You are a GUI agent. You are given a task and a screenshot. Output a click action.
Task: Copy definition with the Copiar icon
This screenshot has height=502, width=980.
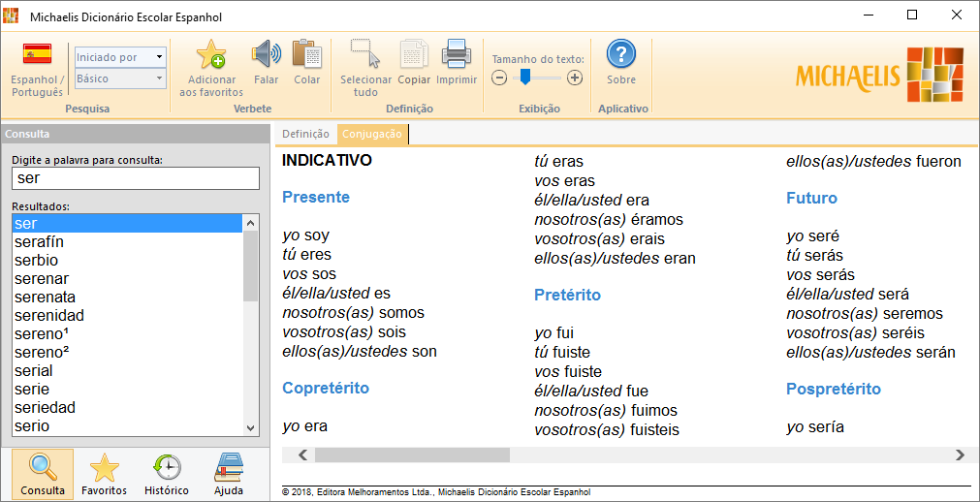[414, 54]
